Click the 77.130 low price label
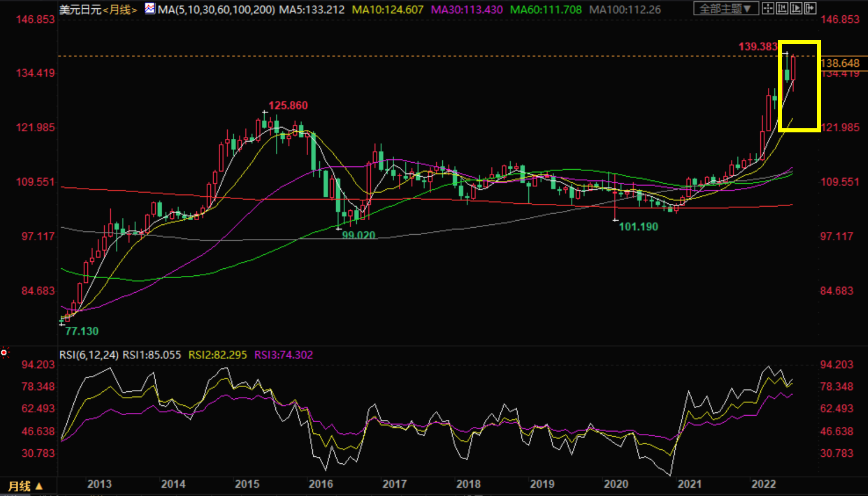 [81, 331]
